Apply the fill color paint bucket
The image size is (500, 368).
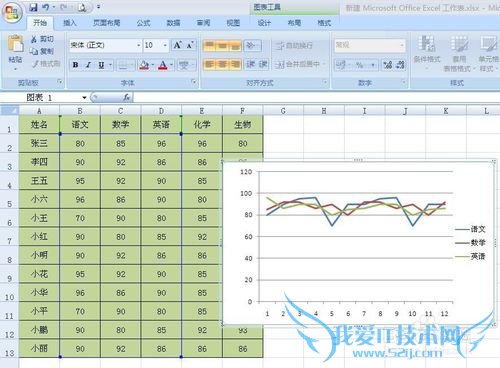145,65
